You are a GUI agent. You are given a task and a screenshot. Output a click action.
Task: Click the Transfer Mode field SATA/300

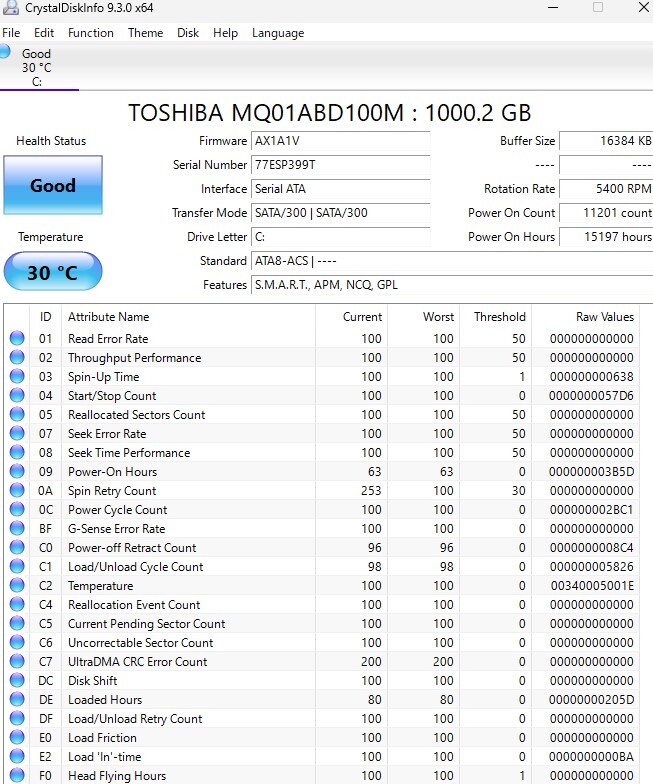(x=340, y=213)
